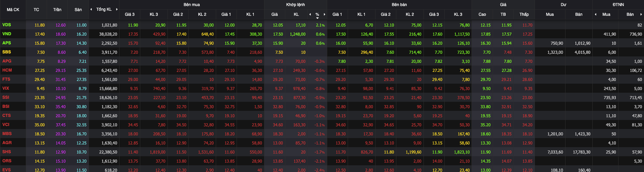Image resolution: width=644 pixels, height=172 pixels.
Task: Sort by Sàn column header
Action: (x=78, y=10)
